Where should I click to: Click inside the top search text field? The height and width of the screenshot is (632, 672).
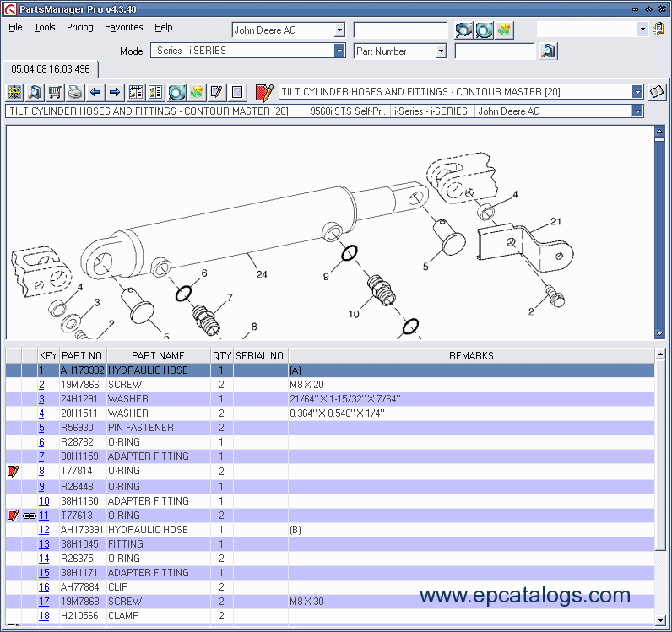coord(400,30)
